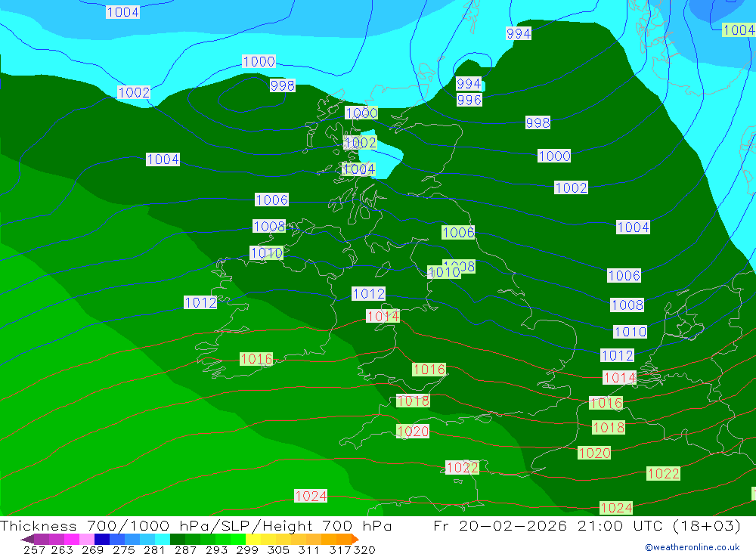The width and height of the screenshot is (756, 554).
Task: Click the blue 1010 label near the Dutch coast
Action: [630, 332]
